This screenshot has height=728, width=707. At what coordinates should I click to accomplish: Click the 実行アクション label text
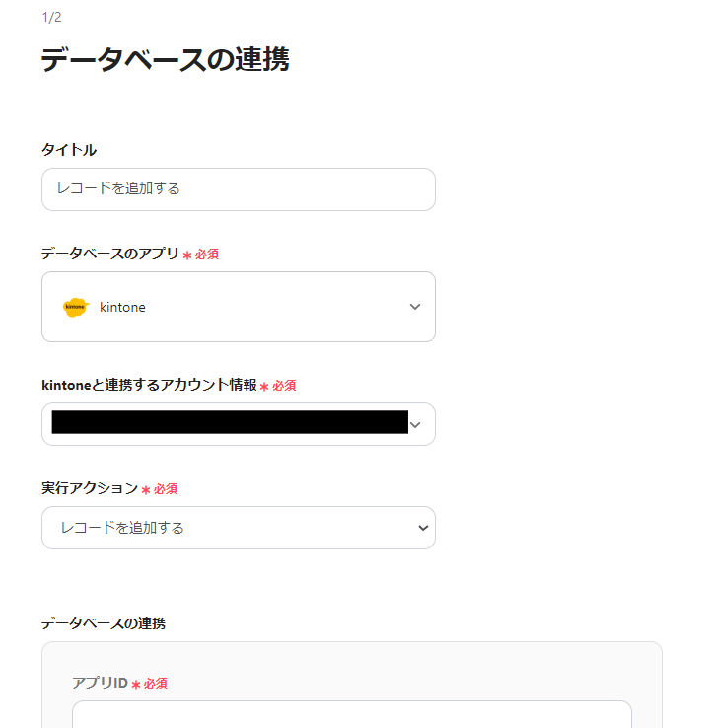pos(89,488)
